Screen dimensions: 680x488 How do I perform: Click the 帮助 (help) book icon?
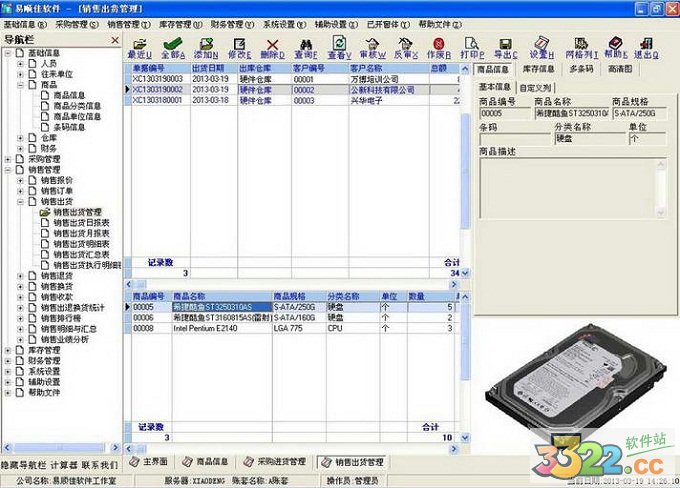coord(615,48)
